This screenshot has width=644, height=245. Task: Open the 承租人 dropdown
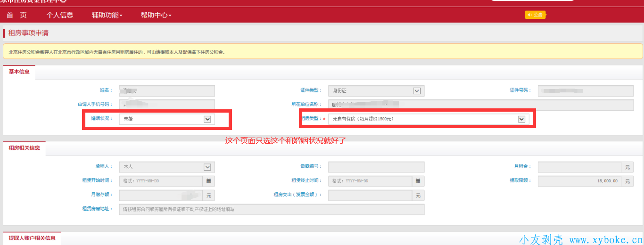click(207, 167)
